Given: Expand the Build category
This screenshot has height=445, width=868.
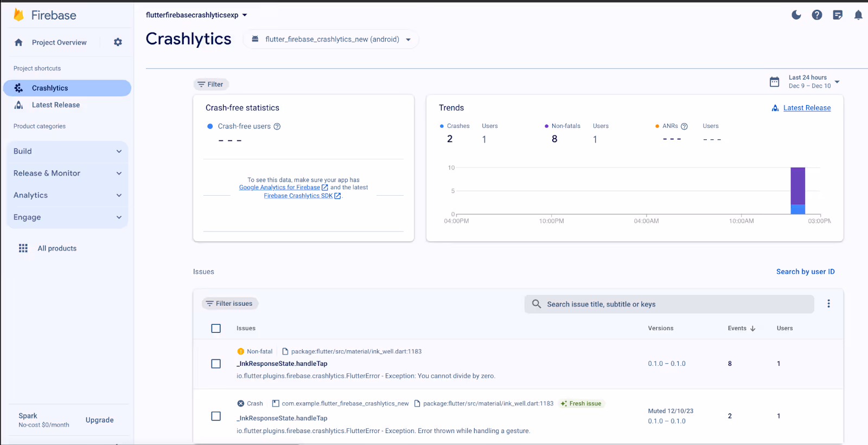Looking at the screenshot, I should coord(67,151).
